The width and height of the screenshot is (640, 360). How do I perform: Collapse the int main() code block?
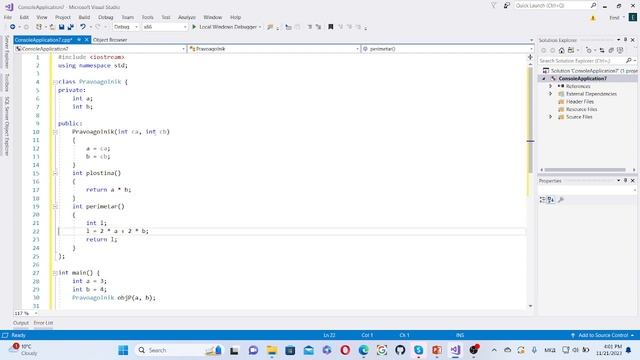[x=55, y=273]
